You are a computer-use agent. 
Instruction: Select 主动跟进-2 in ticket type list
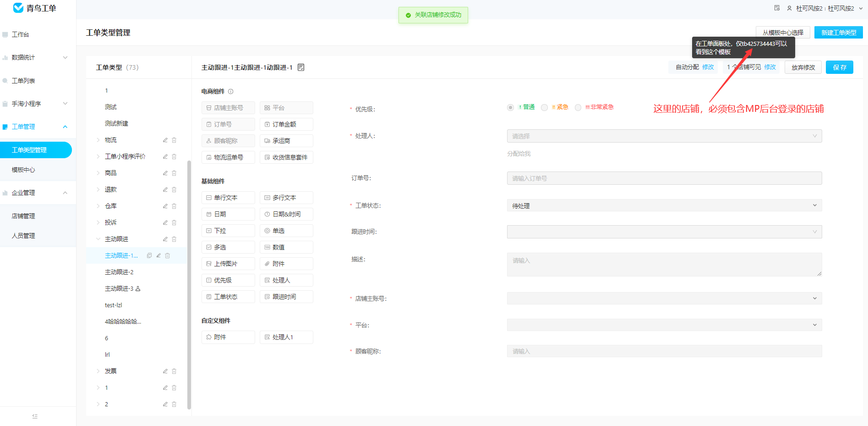click(119, 272)
